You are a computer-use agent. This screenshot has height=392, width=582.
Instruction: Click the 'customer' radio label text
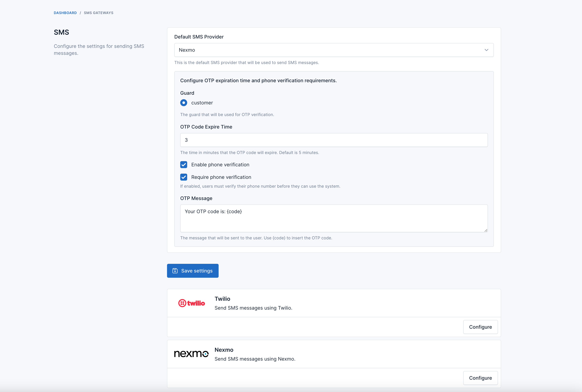(202, 103)
